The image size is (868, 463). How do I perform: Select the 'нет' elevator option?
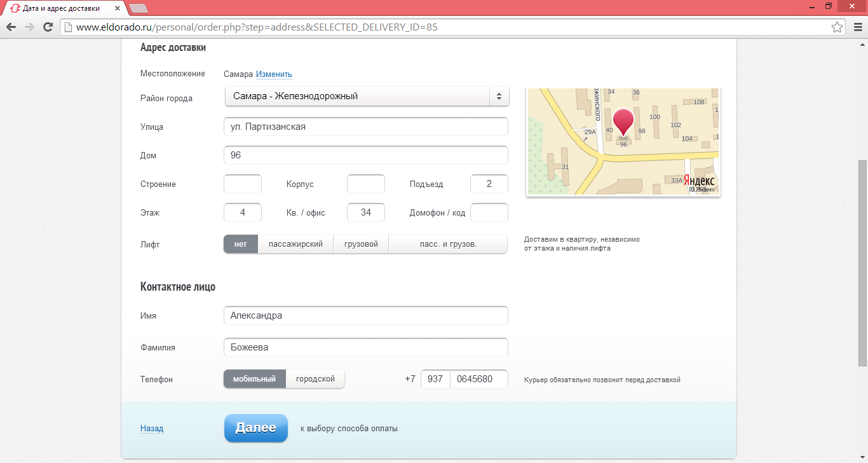(x=240, y=244)
